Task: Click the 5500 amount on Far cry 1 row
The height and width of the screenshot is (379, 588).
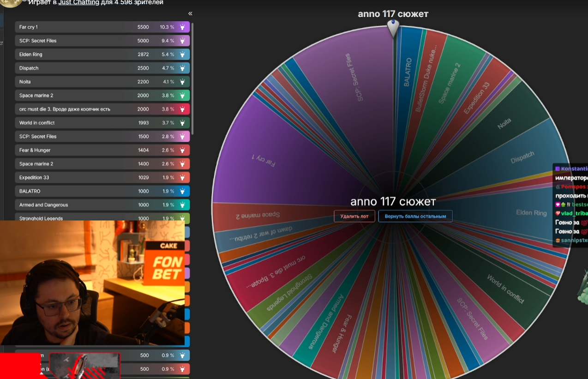Action: [x=143, y=27]
